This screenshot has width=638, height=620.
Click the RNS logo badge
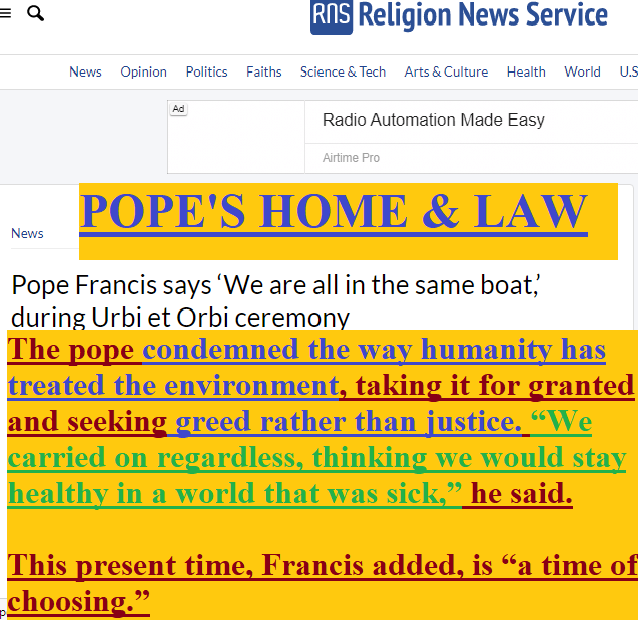(331, 15)
